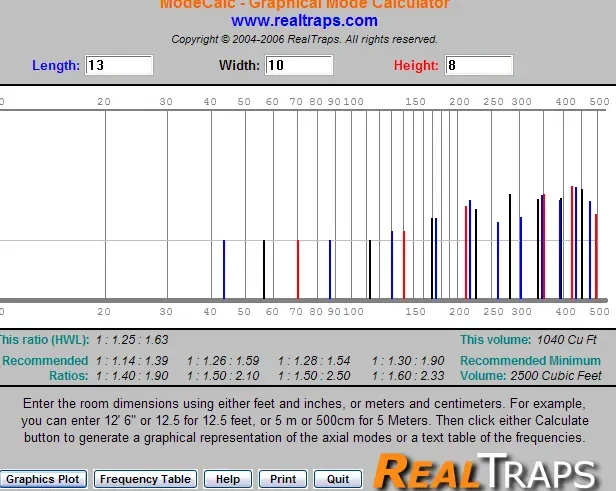Click the Graphics Plot button
The height and width of the screenshot is (491, 616).
point(43,479)
